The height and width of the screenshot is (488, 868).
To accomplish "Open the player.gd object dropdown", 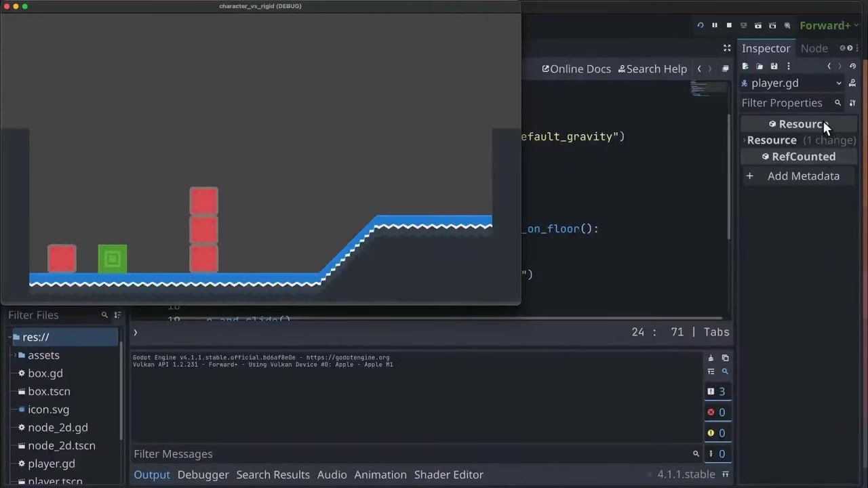I will (x=792, y=83).
